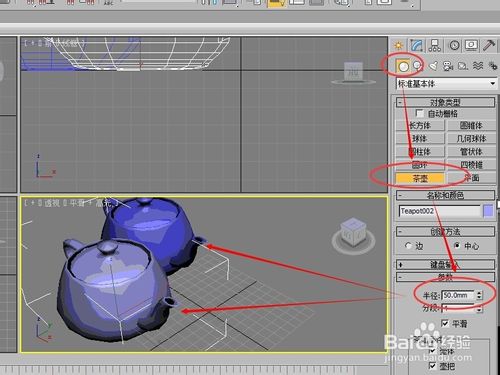This screenshot has height=375, width=500.
Task: Toggle the 平滑 checkbox
Action: click(x=445, y=323)
